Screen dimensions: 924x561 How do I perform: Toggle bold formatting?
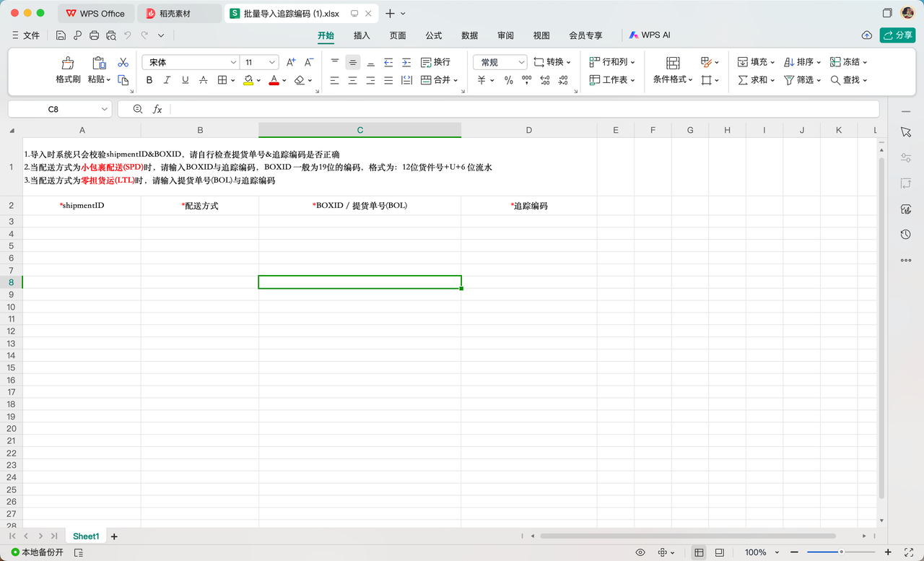click(149, 80)
